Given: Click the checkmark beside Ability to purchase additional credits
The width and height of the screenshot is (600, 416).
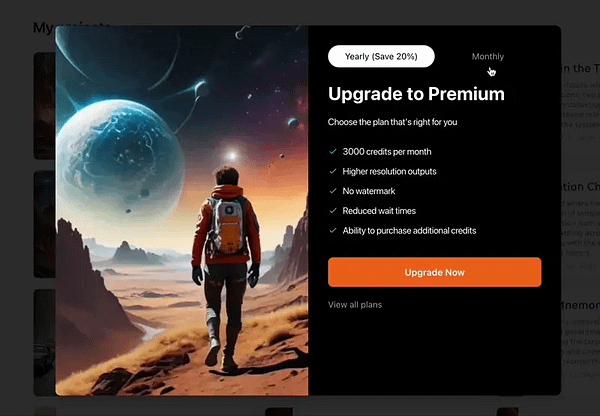Looking at the screenshot, I should pos(333,230).
